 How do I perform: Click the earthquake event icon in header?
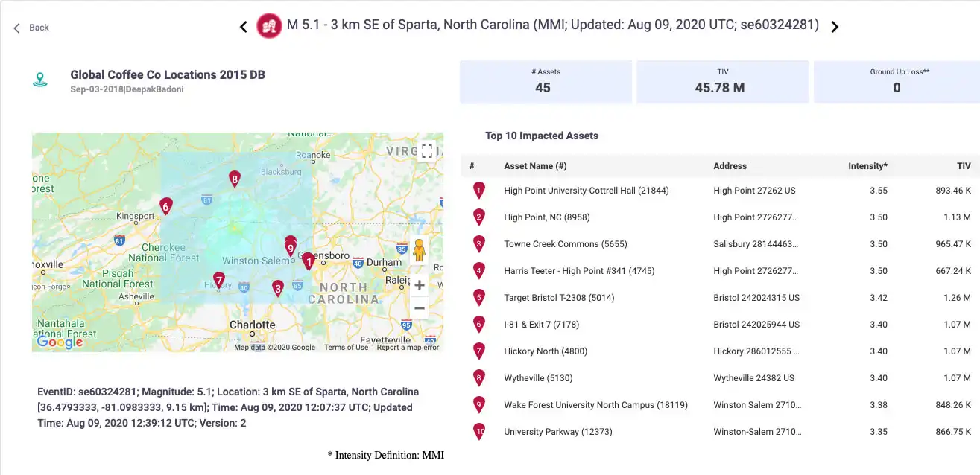[269, 26]
